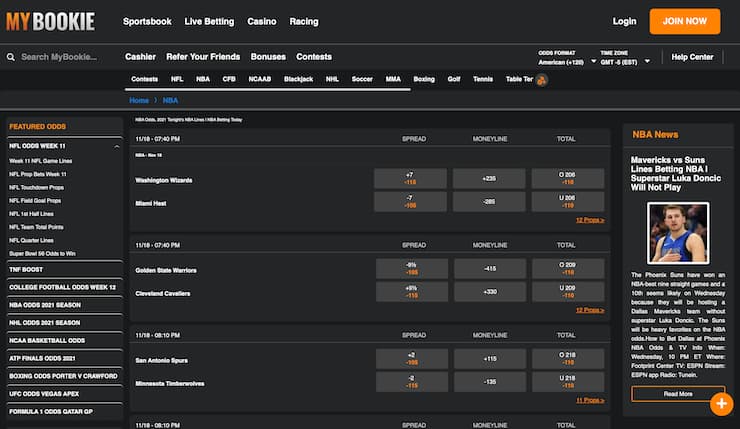Viewport: 740px width, 429px height.
Task: Click the Luka Doncic news thumbnail
Action: 677,233
